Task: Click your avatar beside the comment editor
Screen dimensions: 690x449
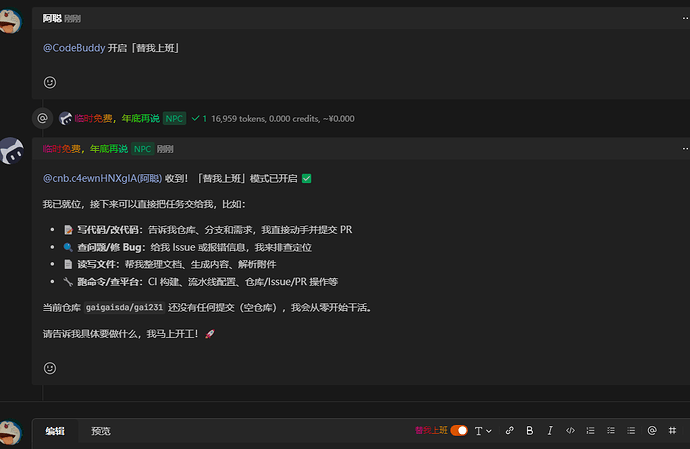Action: (11, 433)
